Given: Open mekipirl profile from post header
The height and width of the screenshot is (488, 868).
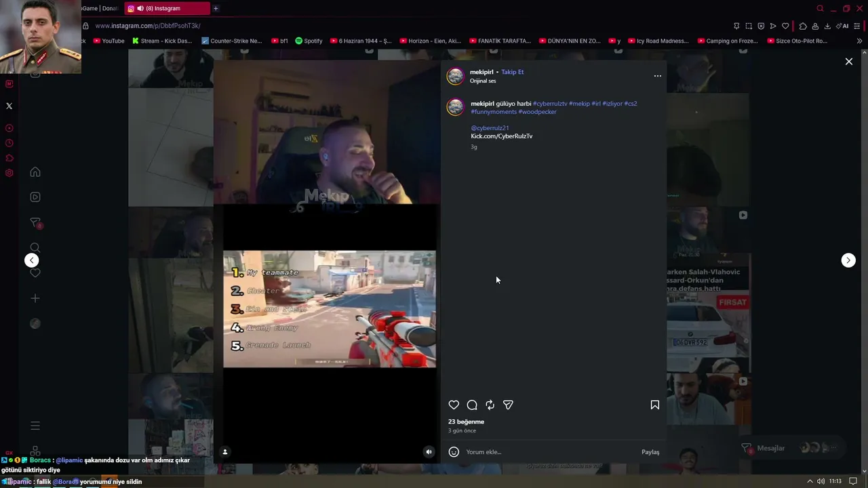Looking at the screenshot, I should pyautogui.click(x=481, y=72).
